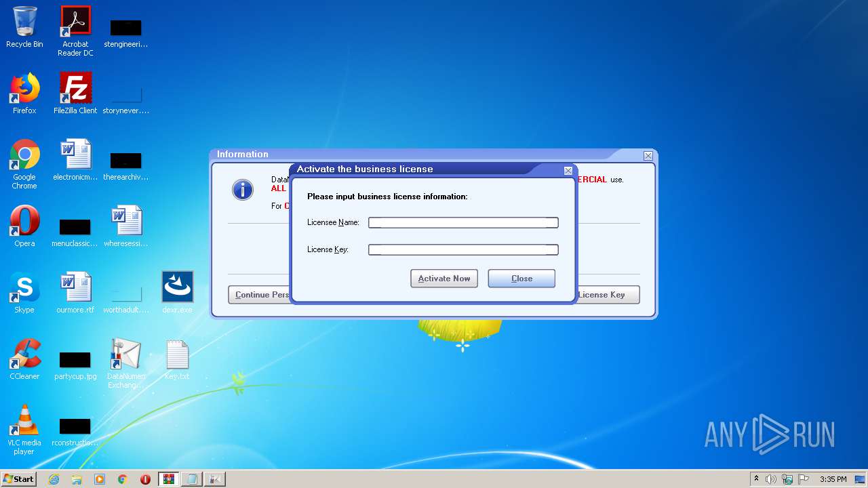Select the ourmore.rtf document icon

tap(75, 293)
